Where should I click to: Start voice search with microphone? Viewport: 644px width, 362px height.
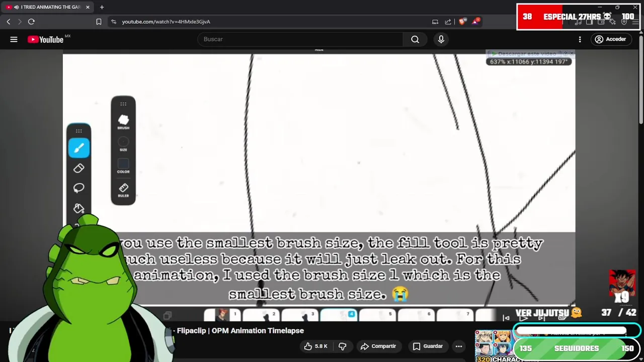coord(441,39)
